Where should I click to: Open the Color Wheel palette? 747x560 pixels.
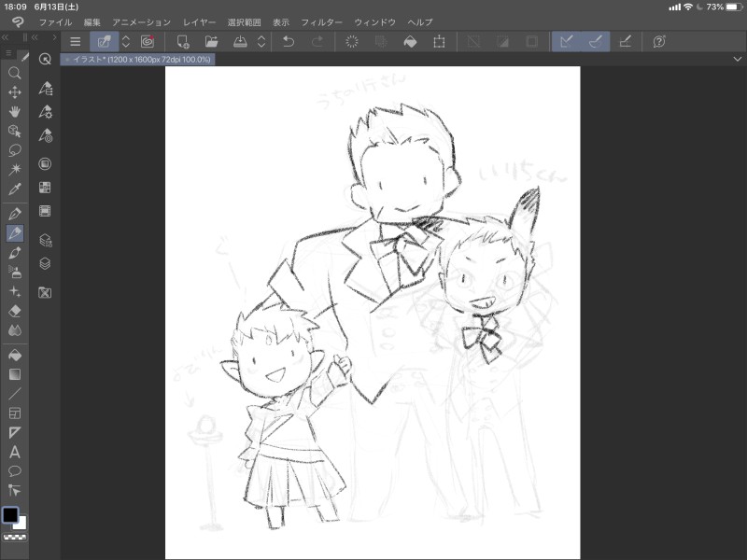45,164
